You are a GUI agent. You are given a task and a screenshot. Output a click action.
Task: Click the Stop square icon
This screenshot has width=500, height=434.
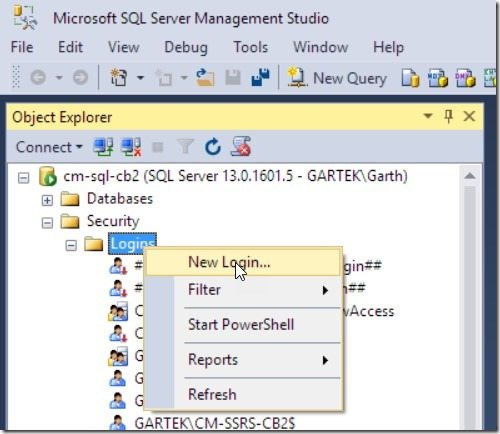coord(158,147)
